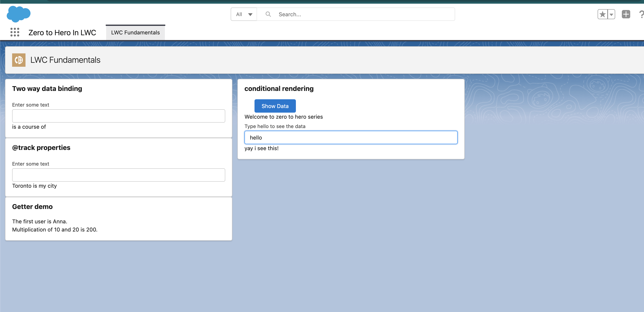This screenshot has height=312, width=644.
Task: Select the LWC Fundamentals tab
Action: pos(135,33)
